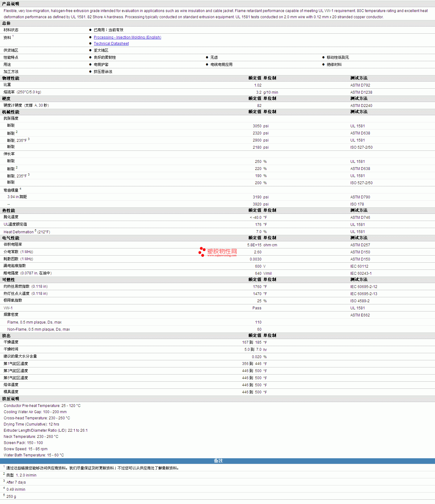Viewport: 435px width, 504px height.
Task: Click ASTM D792 test method
Action: tap(360, 85)
